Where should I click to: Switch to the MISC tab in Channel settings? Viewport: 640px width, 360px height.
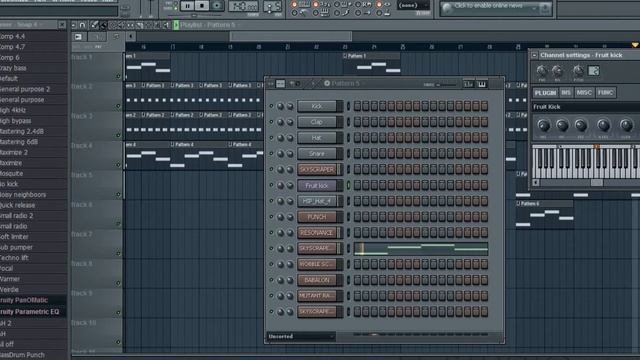pos(584,93)
